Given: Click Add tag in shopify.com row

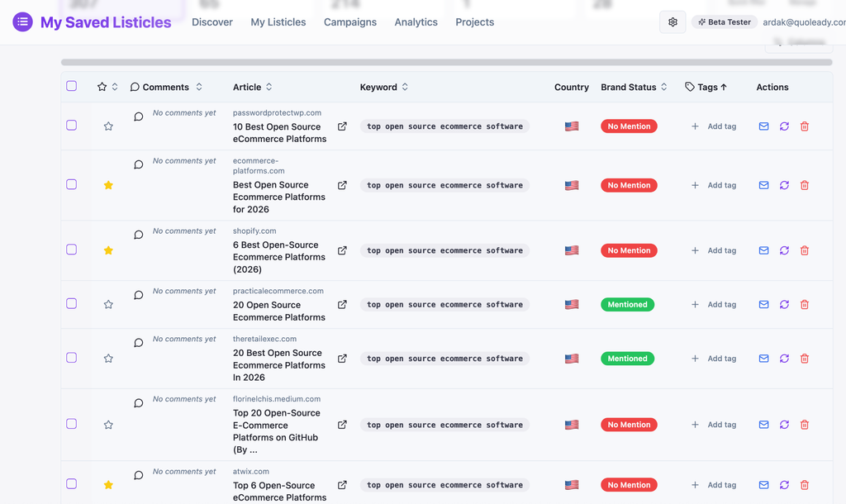Looking at the screenshot, I should pyautogui.click(x=713, y=250).
